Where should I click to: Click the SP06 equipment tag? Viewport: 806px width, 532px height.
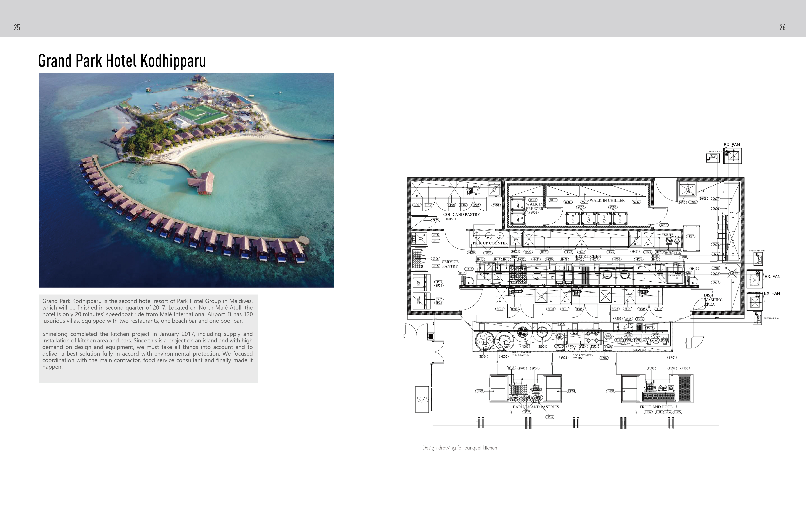coord(436,259)
